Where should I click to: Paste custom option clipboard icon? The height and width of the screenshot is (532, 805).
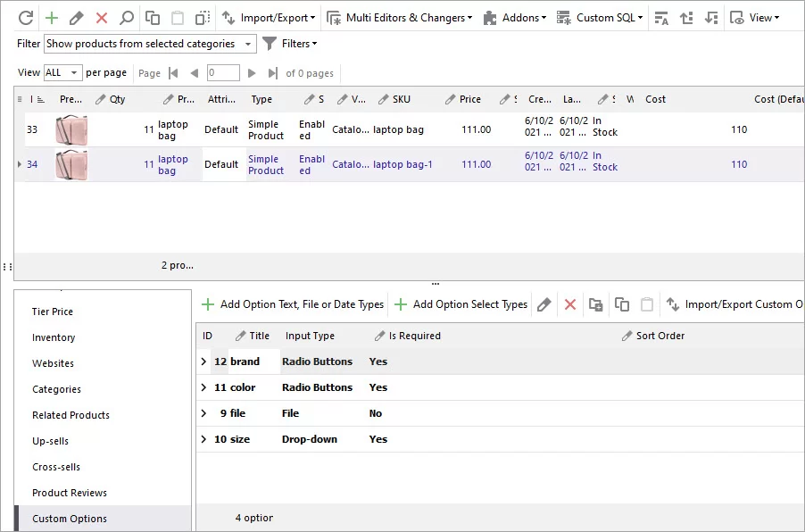pyautogui.click(x=647, y=304)
